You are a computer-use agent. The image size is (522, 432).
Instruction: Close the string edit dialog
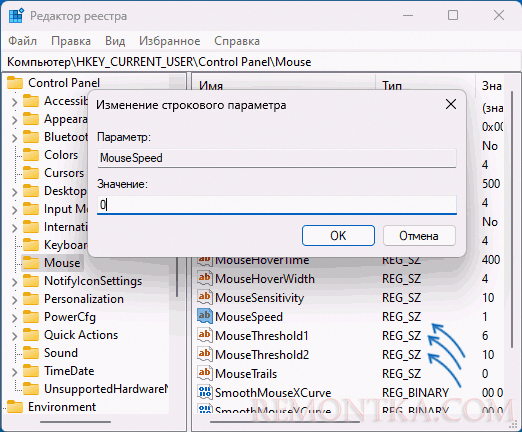pos(451,104)
